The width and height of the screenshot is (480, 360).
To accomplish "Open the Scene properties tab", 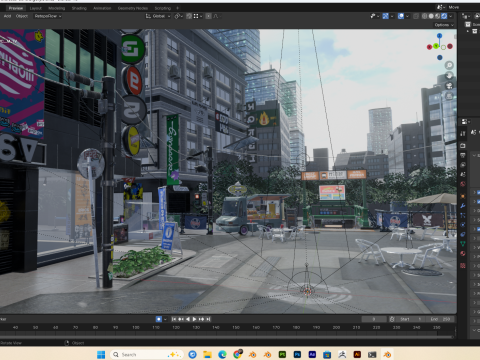I will coord(463,174).
